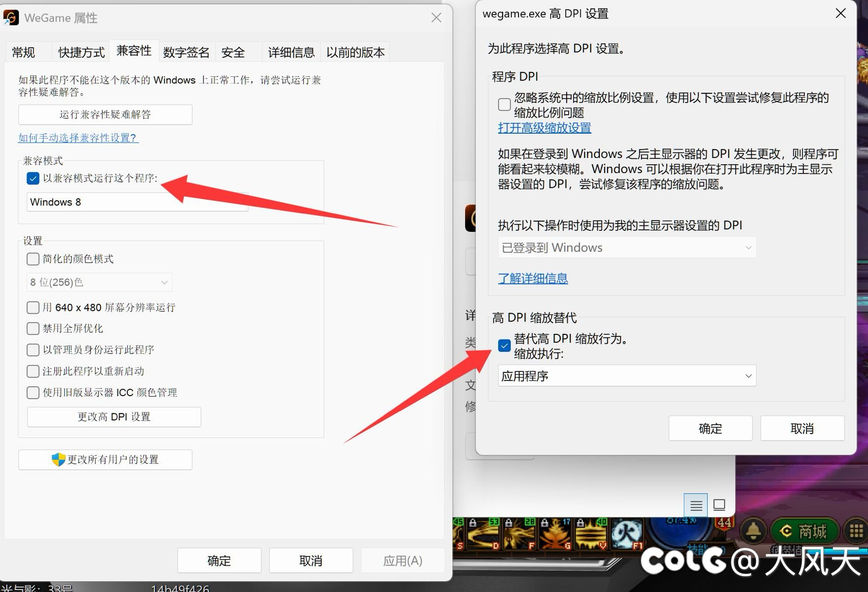The image size is (868, 592).
Task: Switch to details list view icon
Action: [x=696, y=505]
